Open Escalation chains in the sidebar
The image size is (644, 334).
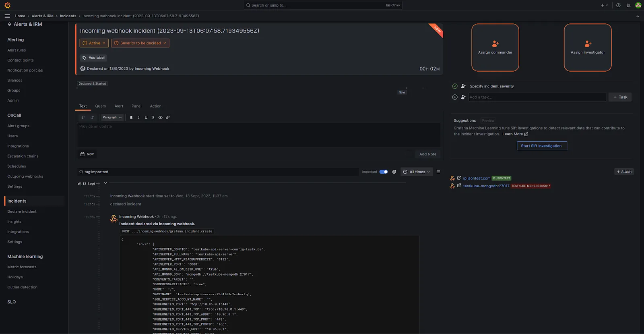coord(23,156)
